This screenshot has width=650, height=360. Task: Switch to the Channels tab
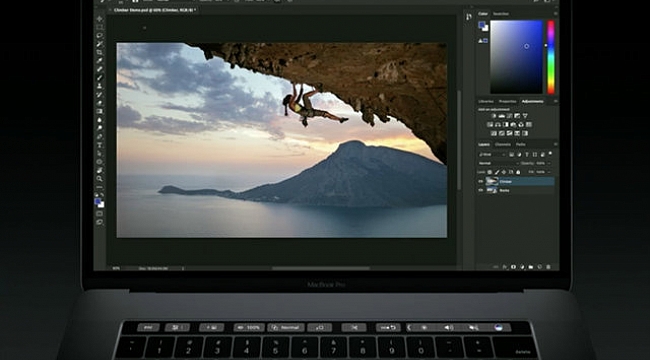click(x=503, y=144)
